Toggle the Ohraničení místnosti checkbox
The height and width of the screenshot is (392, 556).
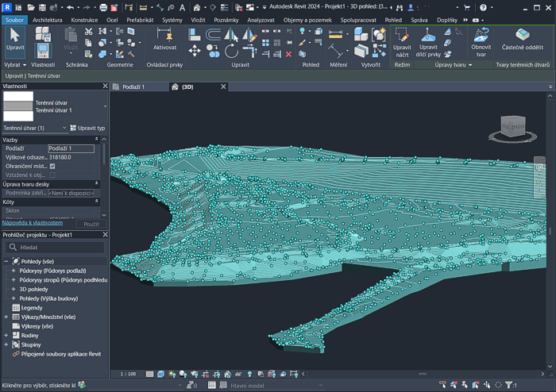pyautogui.click(x=52, y=167)
